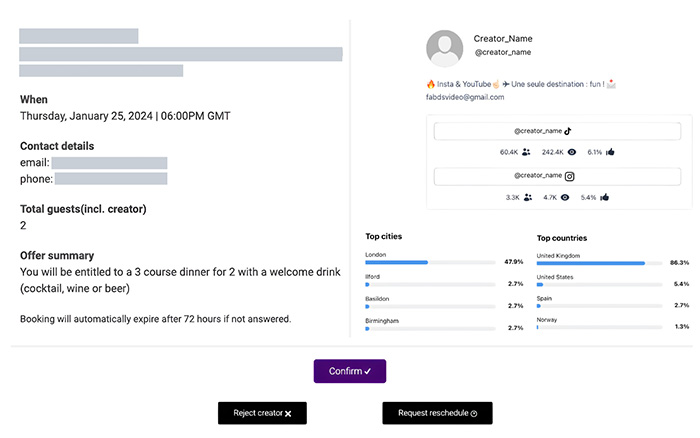Click the Instagram logo icon

point(570,176)
